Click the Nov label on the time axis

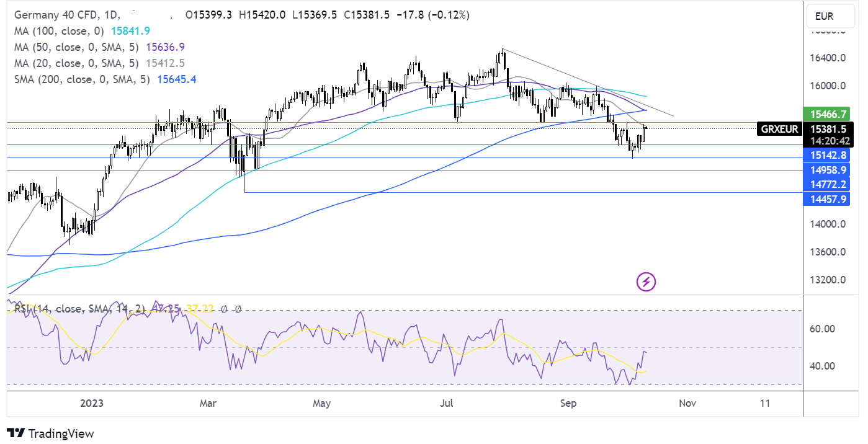[x=686, y=403]
